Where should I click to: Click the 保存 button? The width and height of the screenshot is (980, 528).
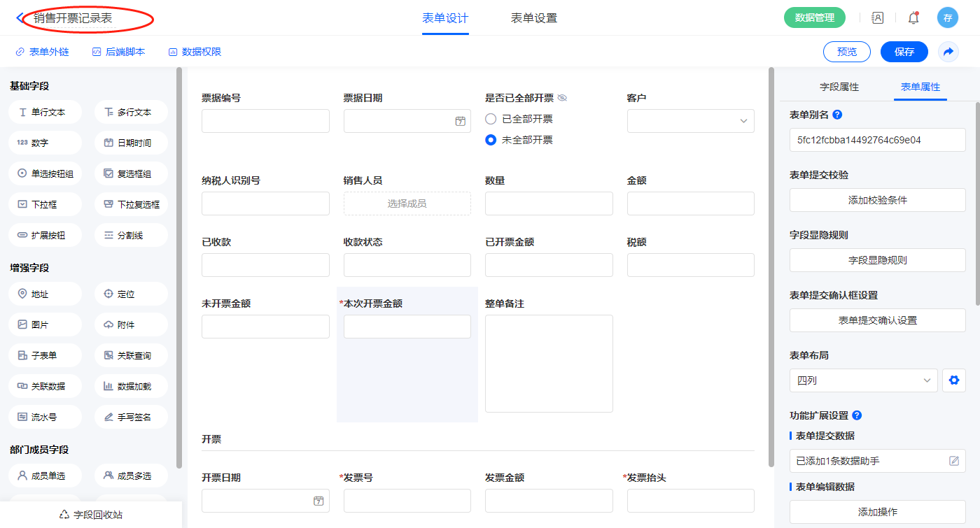(x=904, y=52)
